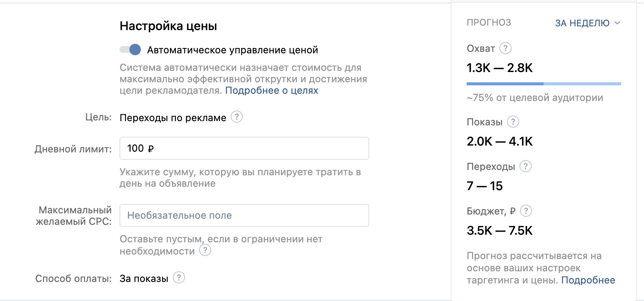Show help for goal Переходы по рекламе

coord(237,117)
